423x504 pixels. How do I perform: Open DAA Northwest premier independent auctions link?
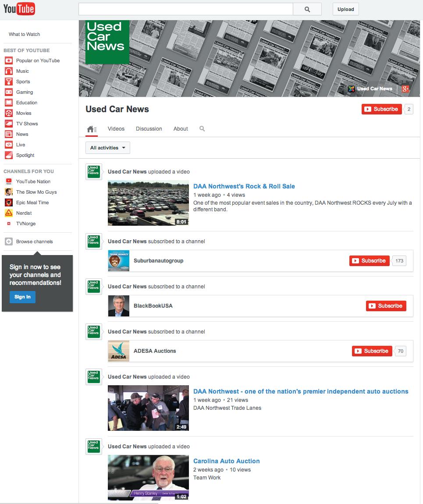point(301,391)
